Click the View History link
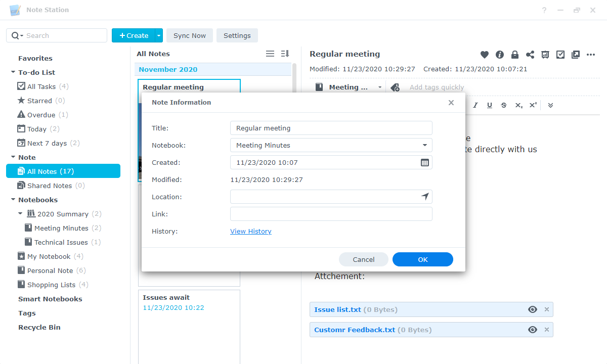This screenshot has width=607, height=364. [251, 231]
